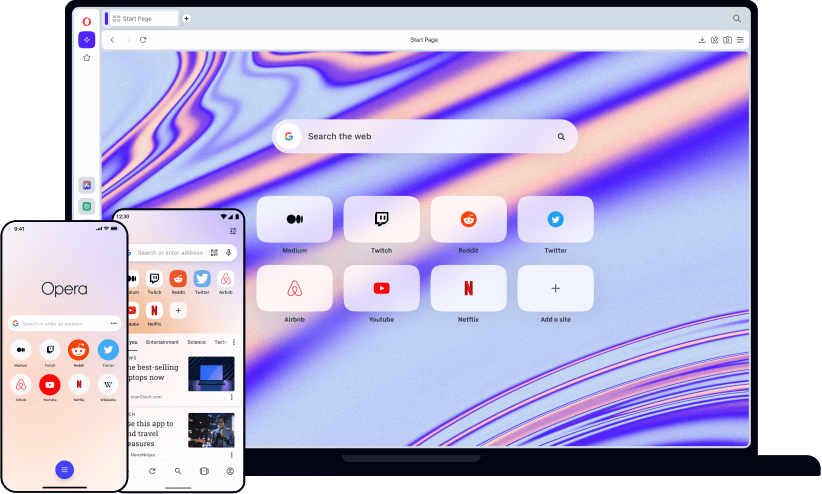The width and height of the screenshot is (822, 494).
Task: Select the Start Page tab on laptop
Action: tap(142, 18)
